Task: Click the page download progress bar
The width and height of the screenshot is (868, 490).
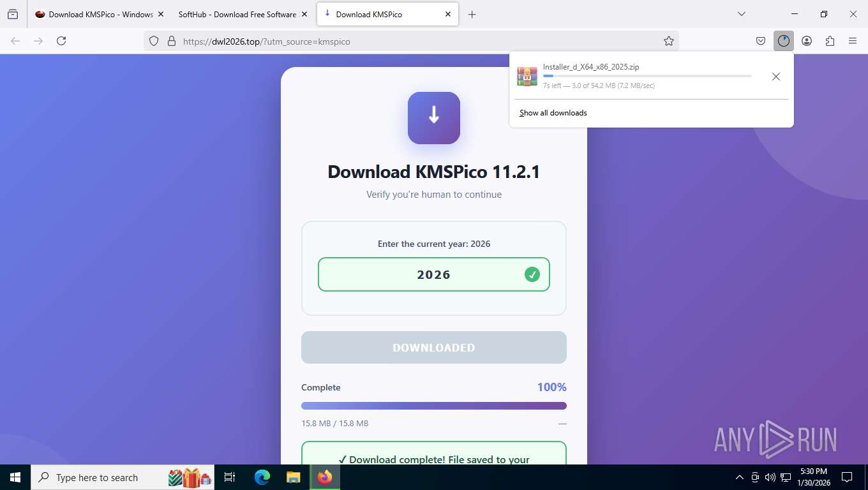Action: (x=434, y=406)
